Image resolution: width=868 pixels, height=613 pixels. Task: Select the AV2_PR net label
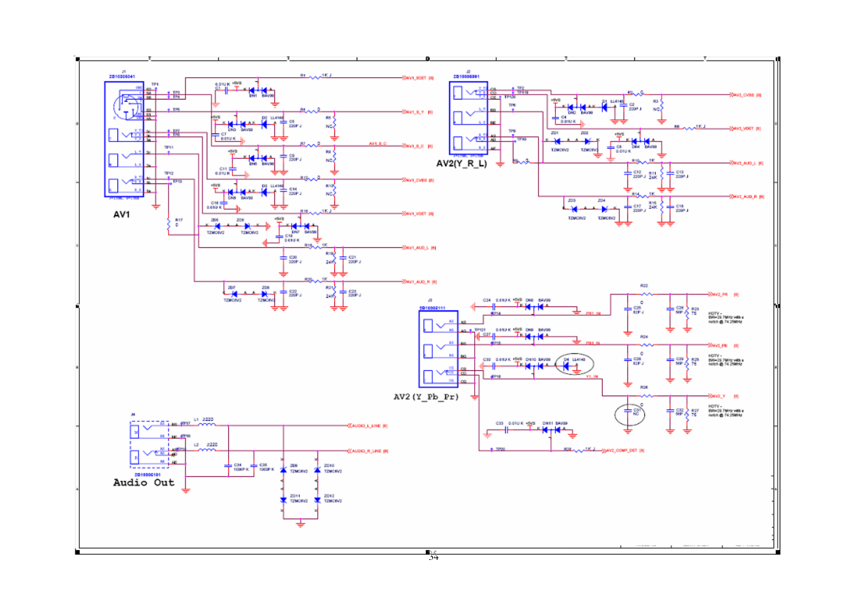pos(720,295)
